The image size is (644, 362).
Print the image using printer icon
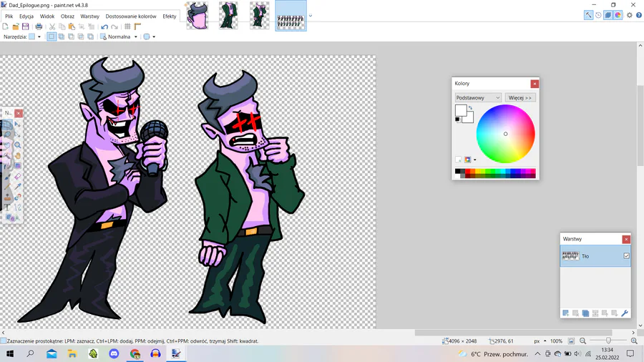pos(39,26)
